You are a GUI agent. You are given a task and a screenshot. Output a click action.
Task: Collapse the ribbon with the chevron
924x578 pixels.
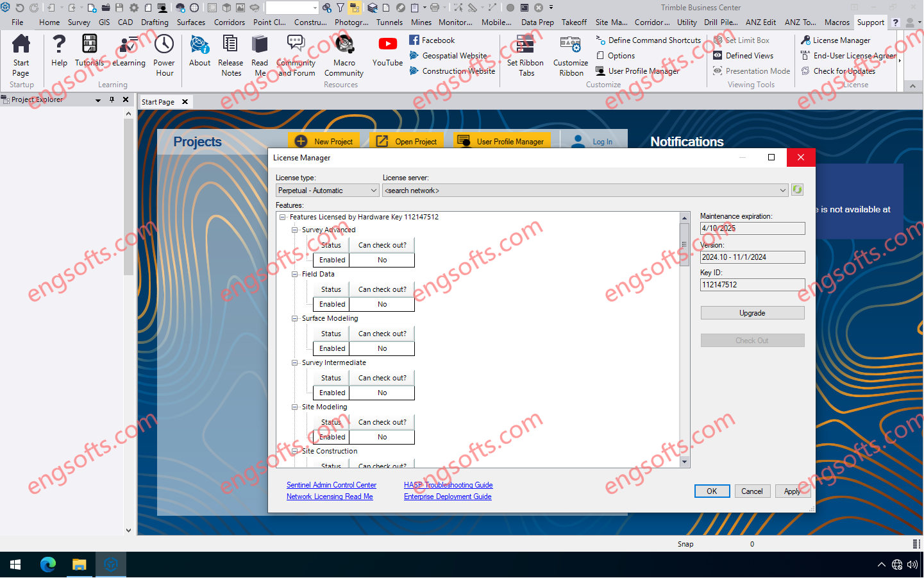(x=912, y=85)
